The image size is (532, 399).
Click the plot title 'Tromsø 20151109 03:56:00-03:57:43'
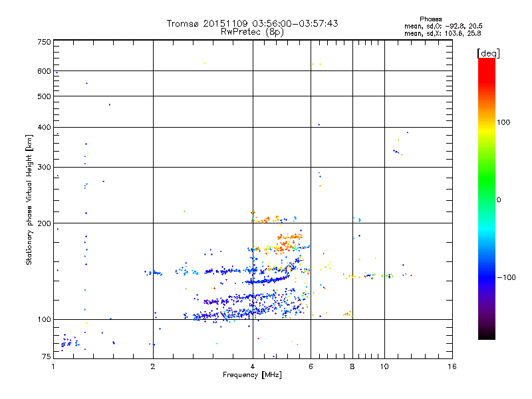(x=252, y=23)
